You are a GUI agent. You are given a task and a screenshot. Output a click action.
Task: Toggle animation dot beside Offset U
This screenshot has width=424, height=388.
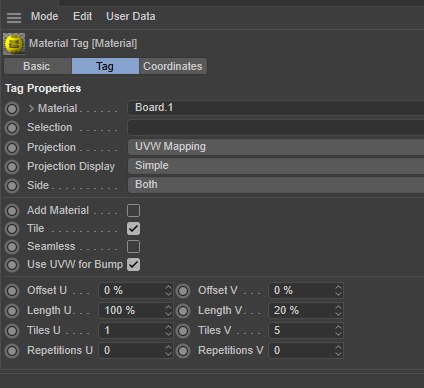(x=12, y=291)
